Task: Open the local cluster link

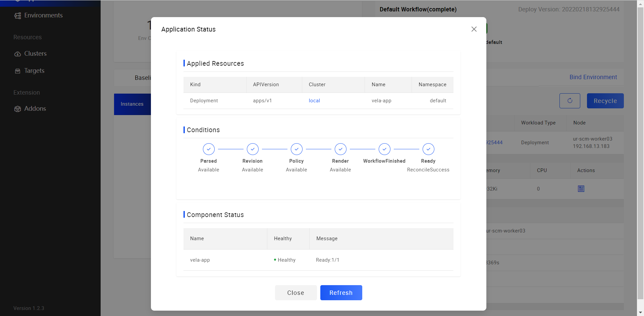Action: tap(314, 101)
